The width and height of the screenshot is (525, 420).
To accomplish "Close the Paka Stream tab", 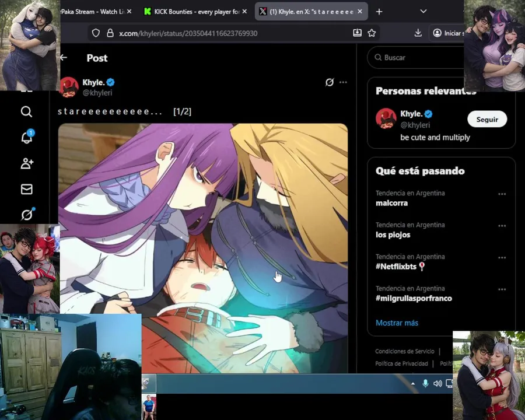I will click(x=129, y=12).
